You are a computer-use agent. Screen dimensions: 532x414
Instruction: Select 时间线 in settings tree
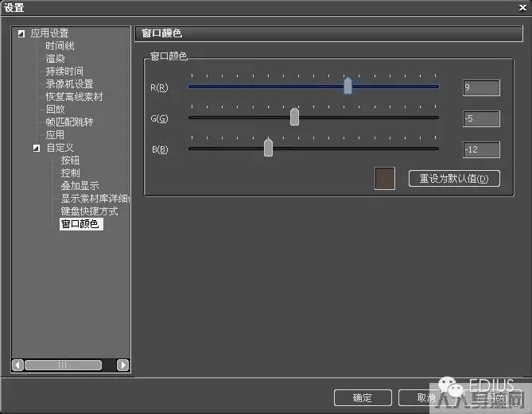60,46
